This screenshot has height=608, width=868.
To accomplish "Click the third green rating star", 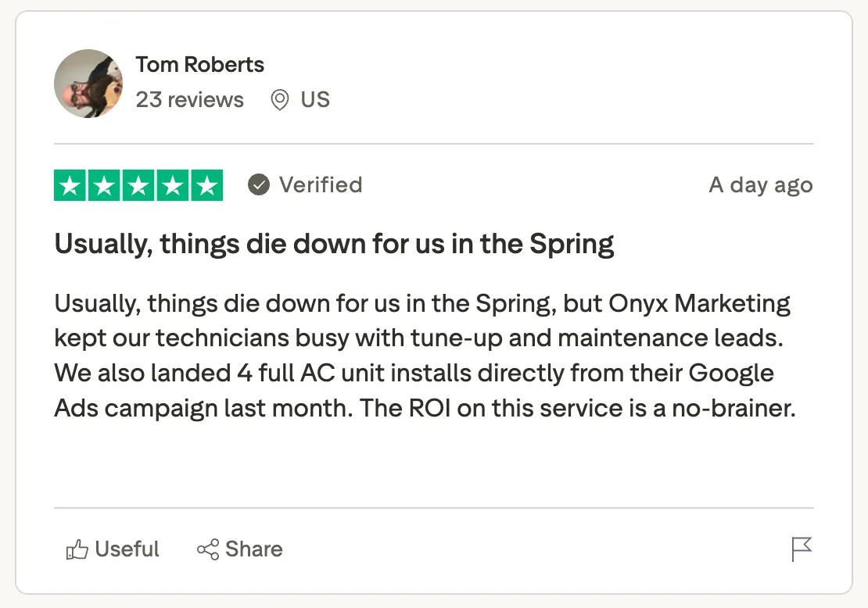I will pyautogui.click(x=138, y=185).
